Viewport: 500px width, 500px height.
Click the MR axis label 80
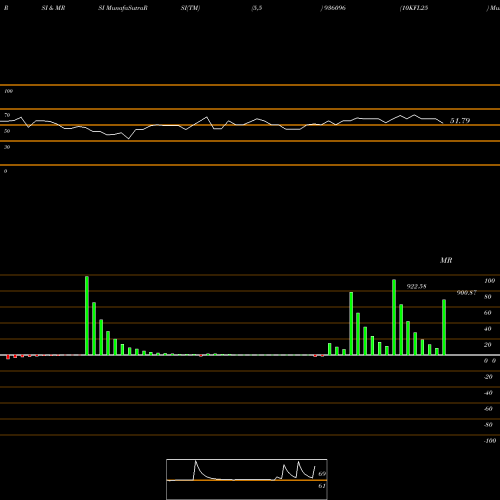click(x=488, y=297)
